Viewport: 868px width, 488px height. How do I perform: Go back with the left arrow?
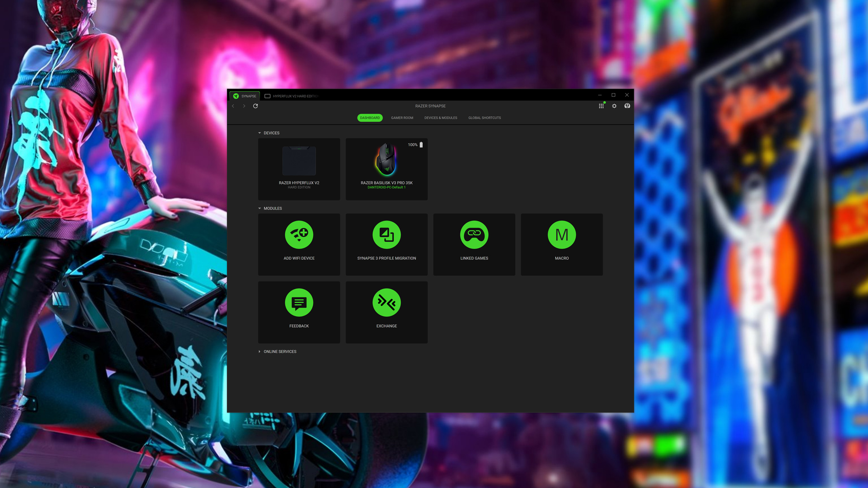233,106
